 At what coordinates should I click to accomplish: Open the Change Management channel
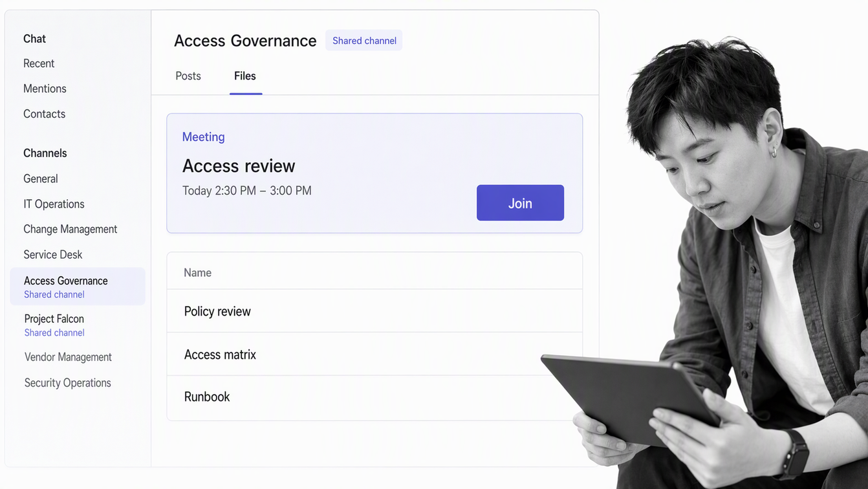click(x=71, y=229)
